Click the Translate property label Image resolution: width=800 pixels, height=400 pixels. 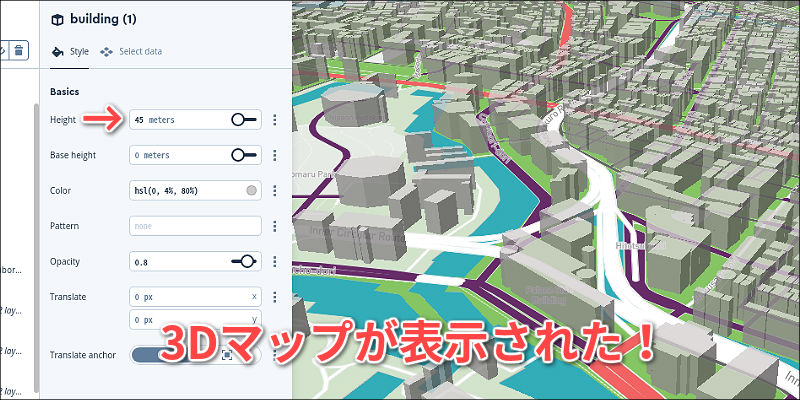68,297
